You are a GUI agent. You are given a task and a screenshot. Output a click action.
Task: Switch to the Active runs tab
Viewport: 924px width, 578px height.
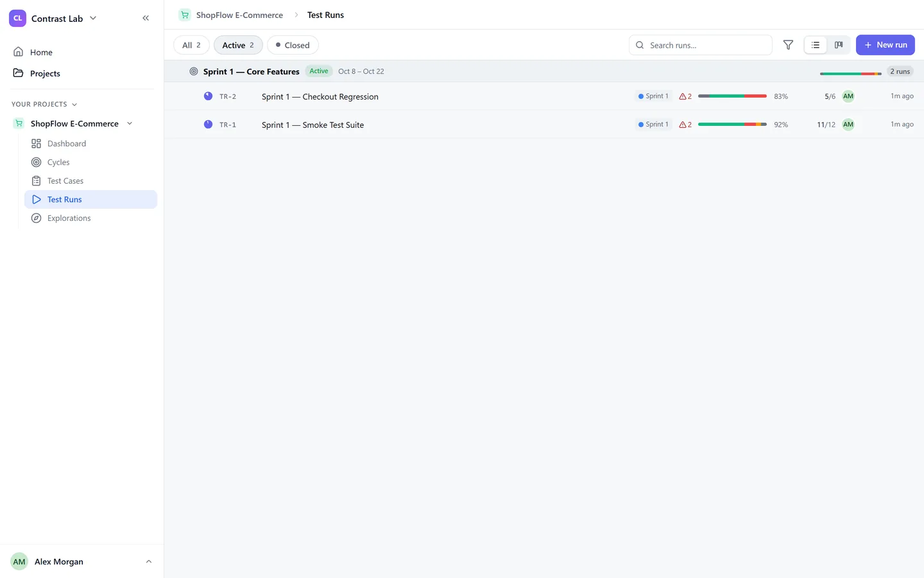point(238,45)
